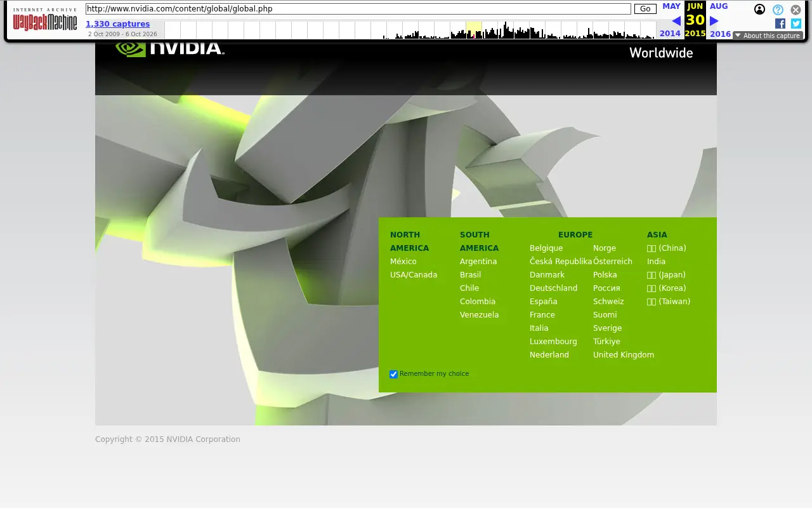Open the 1,330 captures link
The image size is (812, 508).
point(118,24)
